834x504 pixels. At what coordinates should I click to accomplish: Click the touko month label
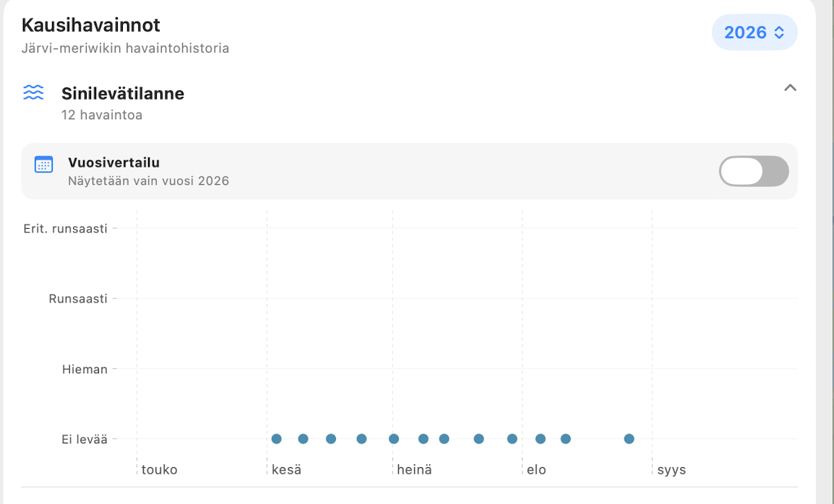pos(159,470)
